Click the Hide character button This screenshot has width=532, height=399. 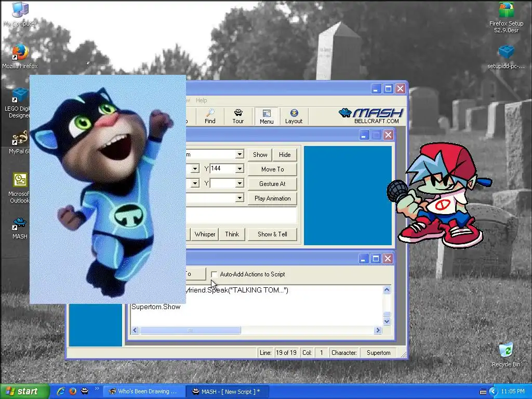pos(285,155)
